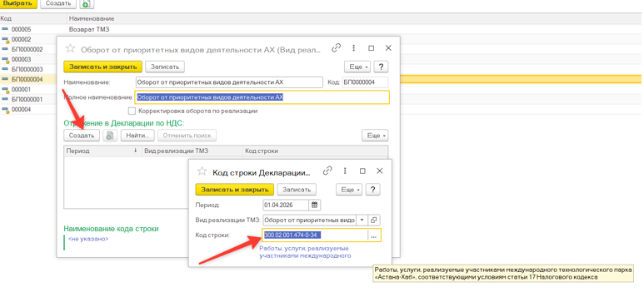Click Создать under Отражение в Декларации по НДС
Image resolution: width=644 pixels, height=302 pixels.
(x=82, y=136)
